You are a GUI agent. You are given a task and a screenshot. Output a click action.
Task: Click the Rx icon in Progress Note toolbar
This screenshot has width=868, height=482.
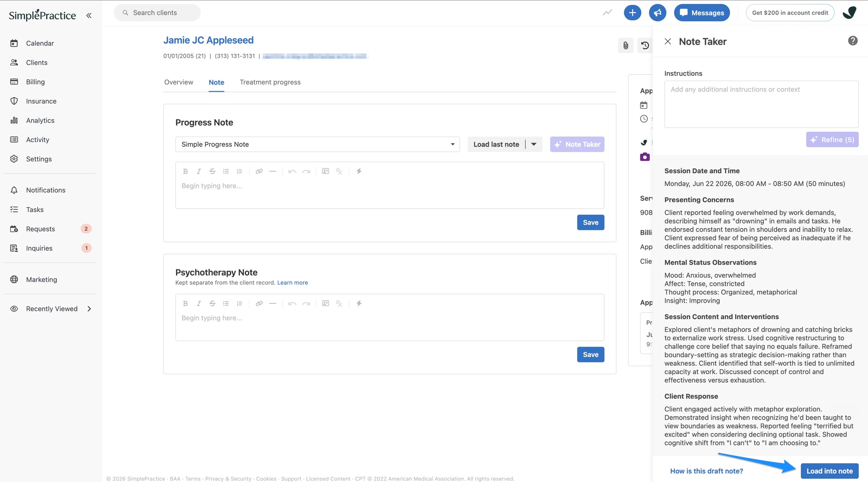[x=339, y=171]
